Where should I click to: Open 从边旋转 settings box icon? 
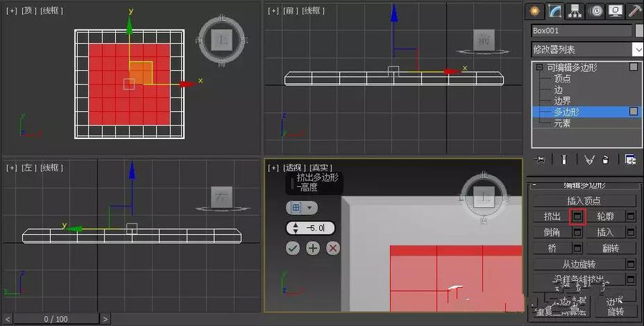631,264
